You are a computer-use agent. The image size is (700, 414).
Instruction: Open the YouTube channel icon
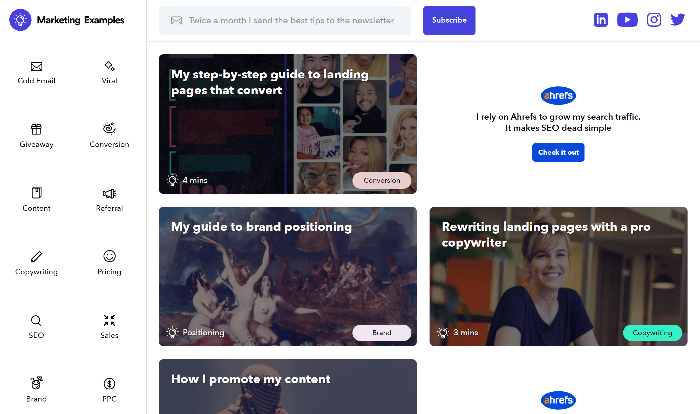click(627, 20)
